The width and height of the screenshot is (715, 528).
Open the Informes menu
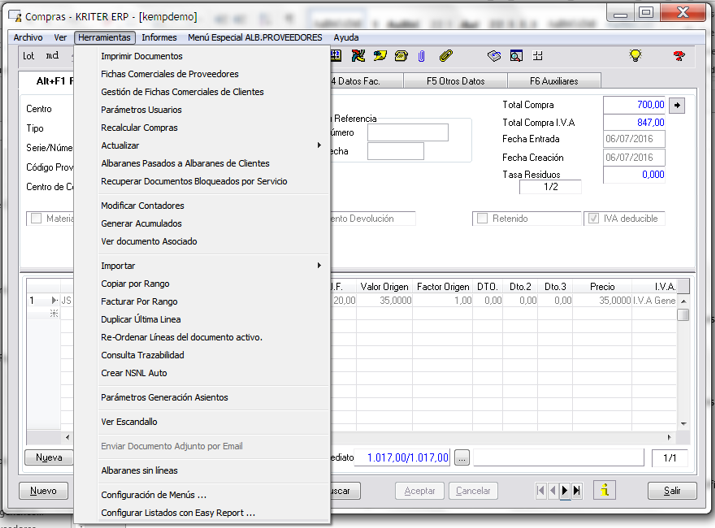[x=159, y=37]
